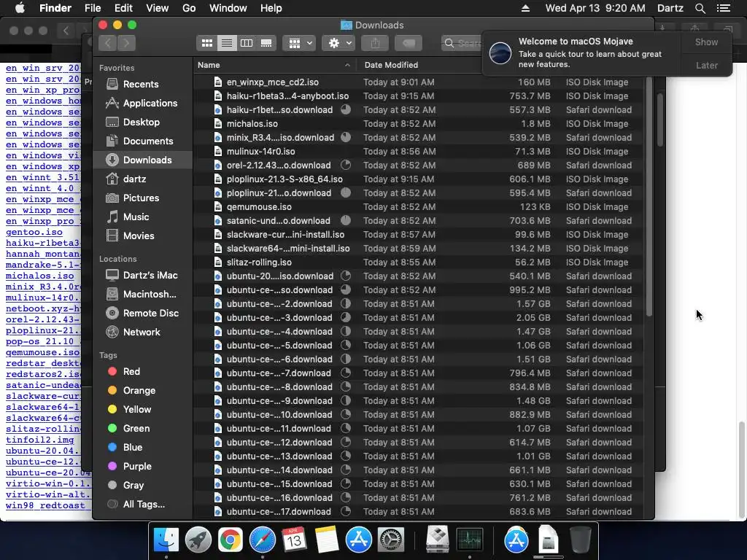Open Notification Center in menu bar

pos(724,8)
